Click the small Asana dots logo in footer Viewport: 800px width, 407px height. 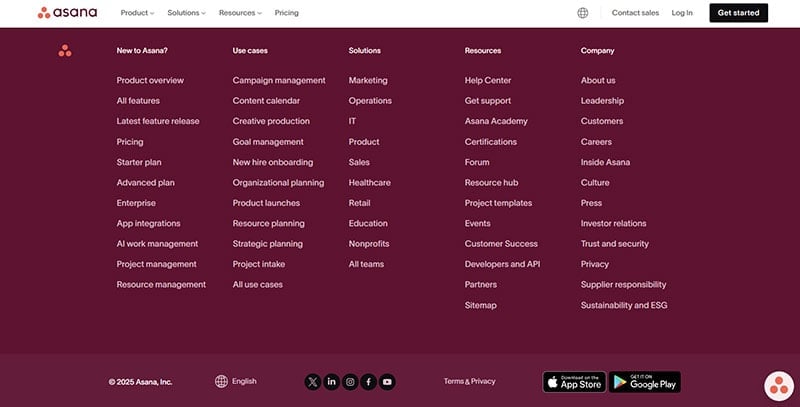(65, 50)
